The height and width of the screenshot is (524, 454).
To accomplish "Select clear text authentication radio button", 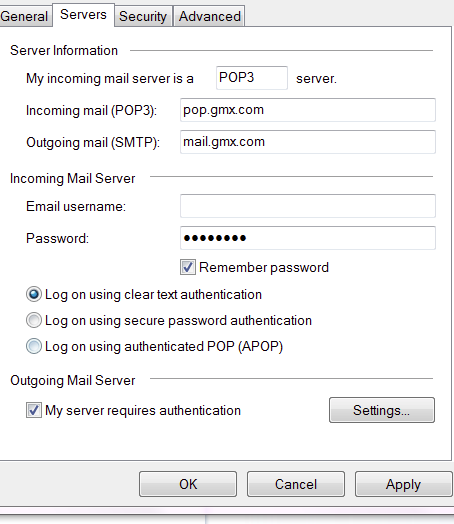I will (x=34, y=294).
